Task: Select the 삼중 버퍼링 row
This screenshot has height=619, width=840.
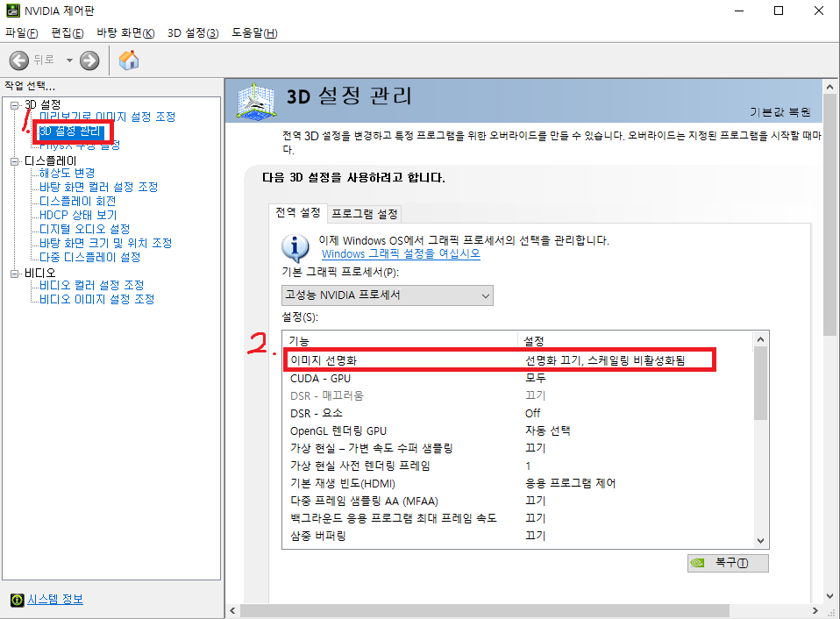Action: (x=518, y=536)
